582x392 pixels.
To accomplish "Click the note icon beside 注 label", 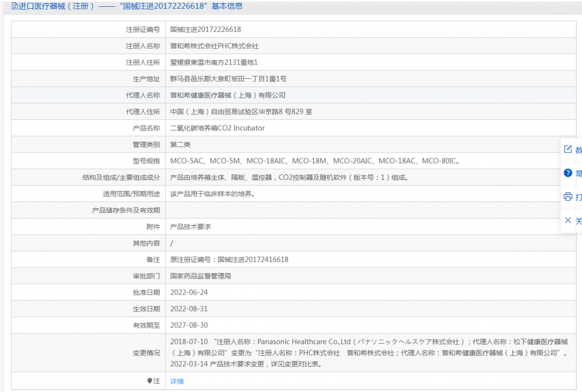I will point(150,381).
